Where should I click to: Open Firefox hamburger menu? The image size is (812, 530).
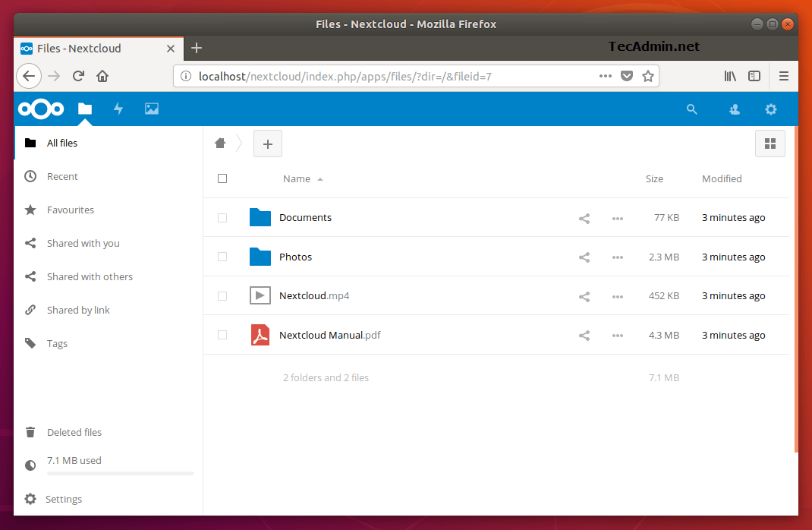click(784, 76)
